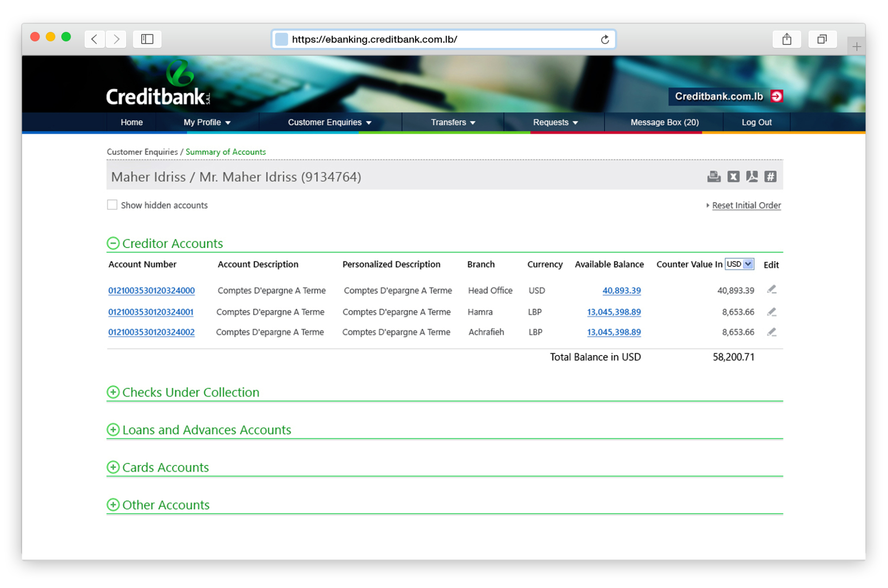
Task: Open account 0121003530120324002
Action: (x=151, y=332)
